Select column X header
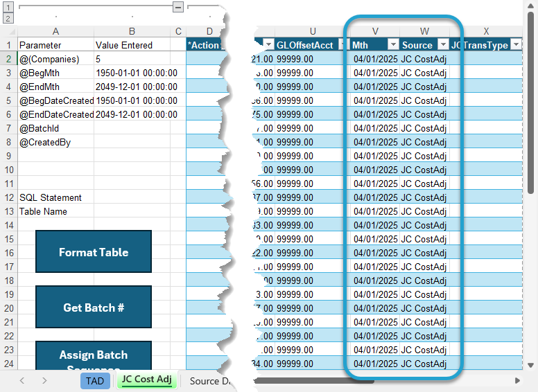 pyautogui.click(x=486, y=32)
